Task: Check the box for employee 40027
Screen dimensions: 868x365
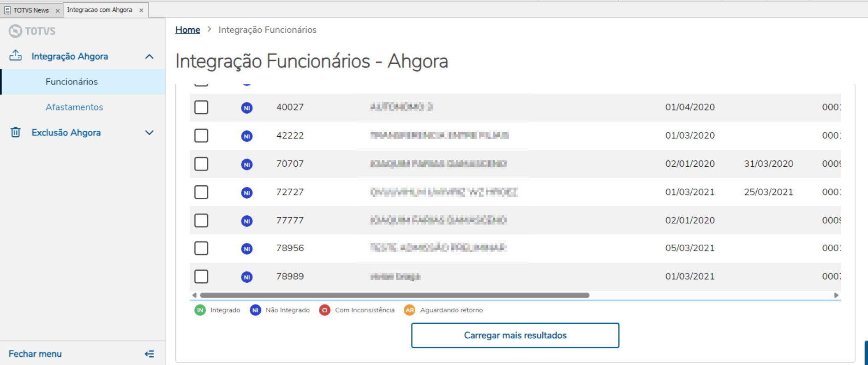Action: (x=201, y=107)
